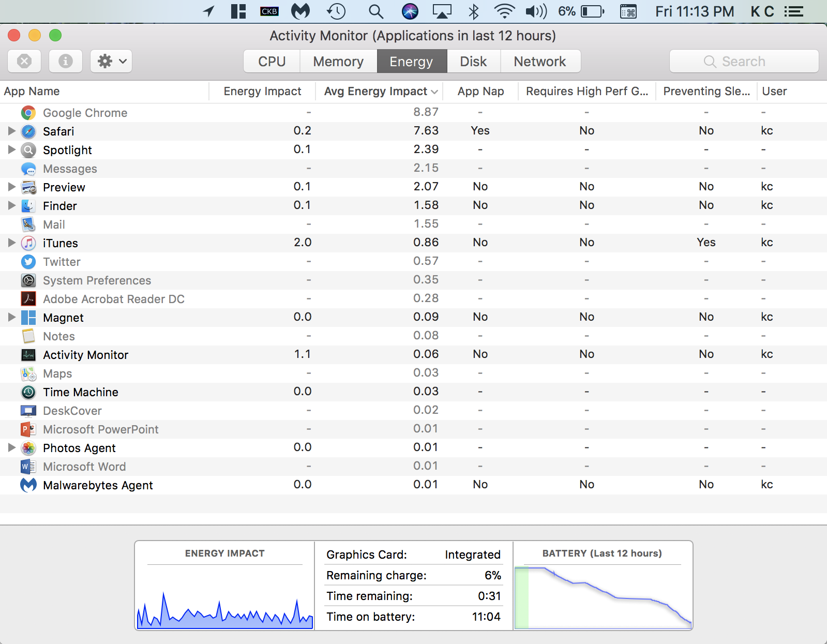Viewport: 827px width, 644px height.
Task: Click the Finder face icon
Action: point(28,206)
